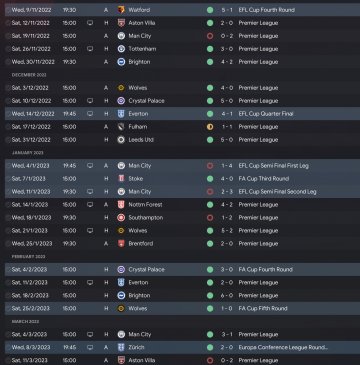Open the Nottm Forest team link
The width and height of the screenshot is (360, 365).
click(145, 205)
